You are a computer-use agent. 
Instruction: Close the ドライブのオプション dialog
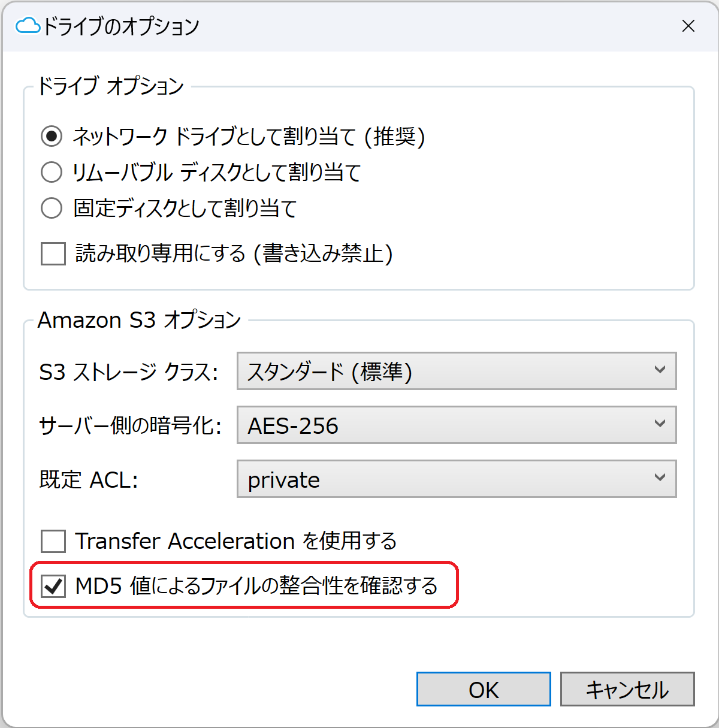pyautogui.click(x=688, y=26)
